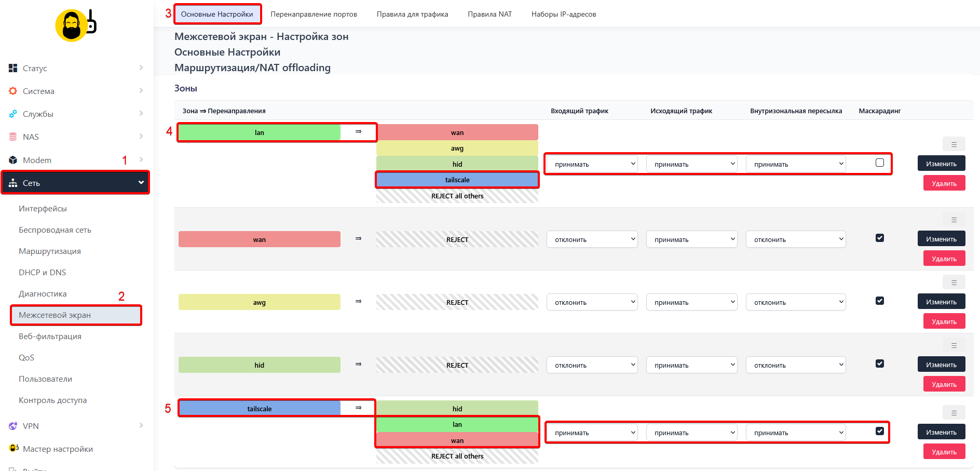Click the drag handle on the wan zone row

pos(954,219)
